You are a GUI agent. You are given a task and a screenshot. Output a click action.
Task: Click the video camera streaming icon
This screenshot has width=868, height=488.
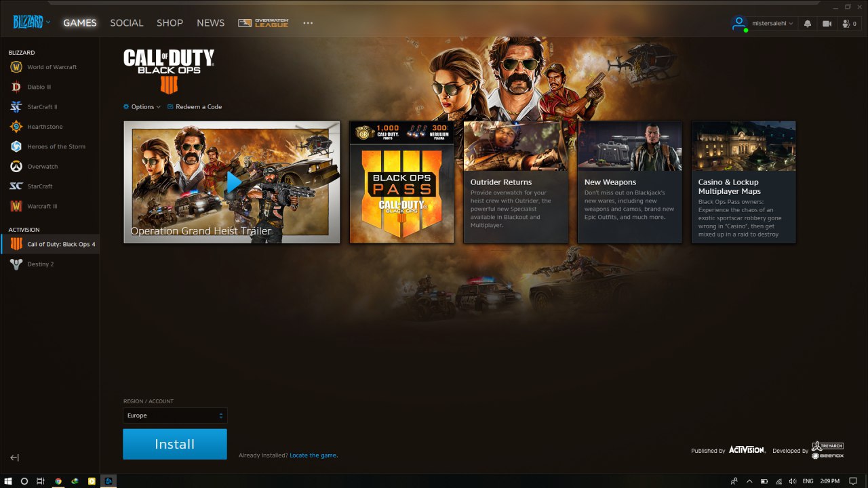coord(827,23)
